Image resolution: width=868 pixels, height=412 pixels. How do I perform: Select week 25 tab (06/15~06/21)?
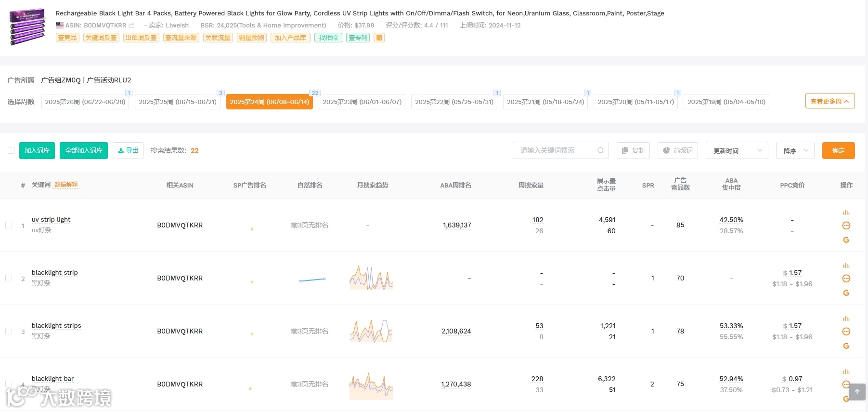click(x=178, y=102)
